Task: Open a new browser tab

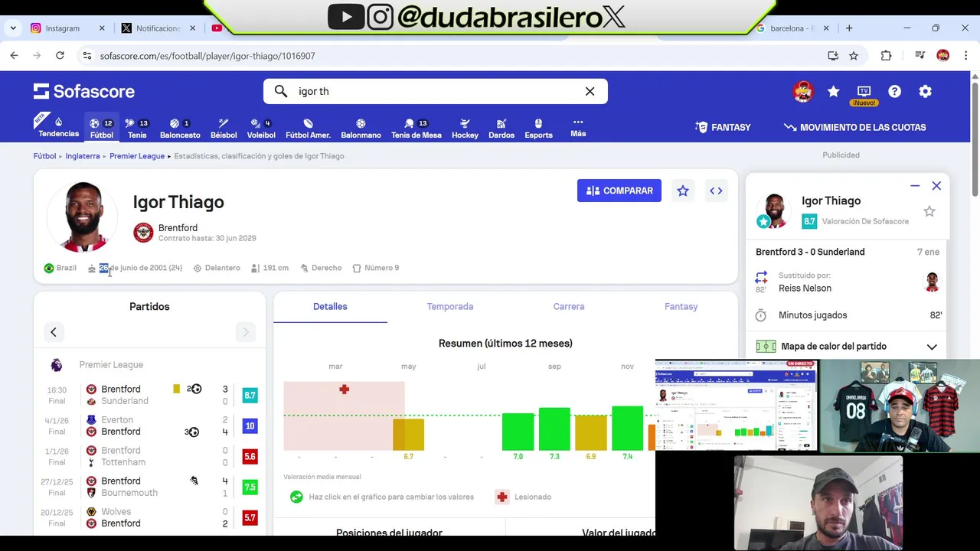Action: pos(849,28)
